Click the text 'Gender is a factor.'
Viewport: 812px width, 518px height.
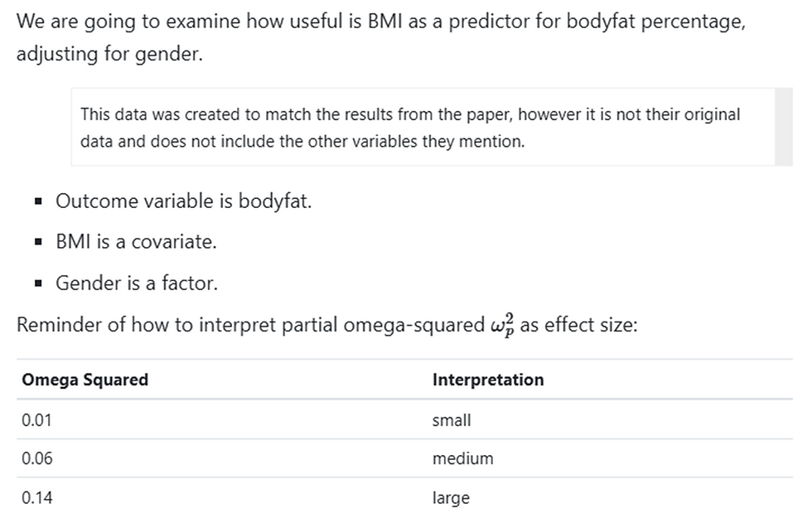point(137,283)
